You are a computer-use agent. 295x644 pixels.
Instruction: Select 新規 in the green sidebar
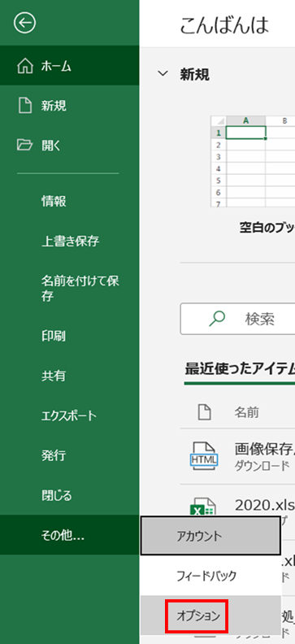coord(69,106)
